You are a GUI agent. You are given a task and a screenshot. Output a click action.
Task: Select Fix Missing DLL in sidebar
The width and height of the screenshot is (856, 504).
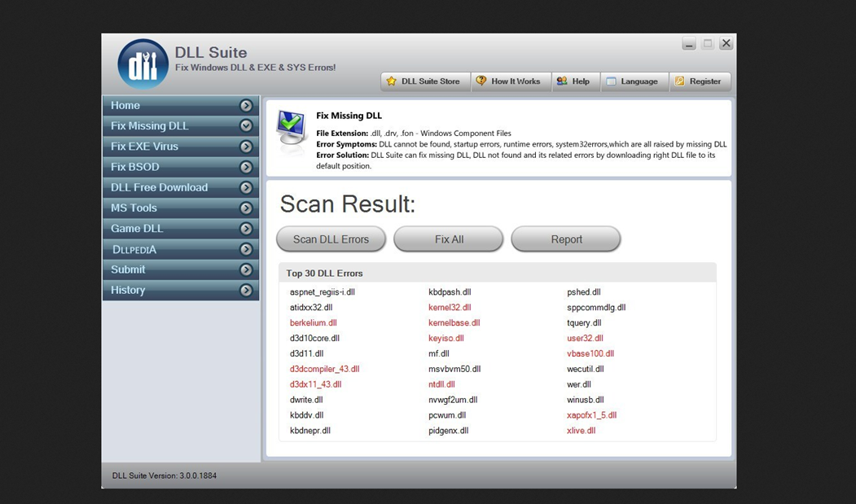[181, 126]
